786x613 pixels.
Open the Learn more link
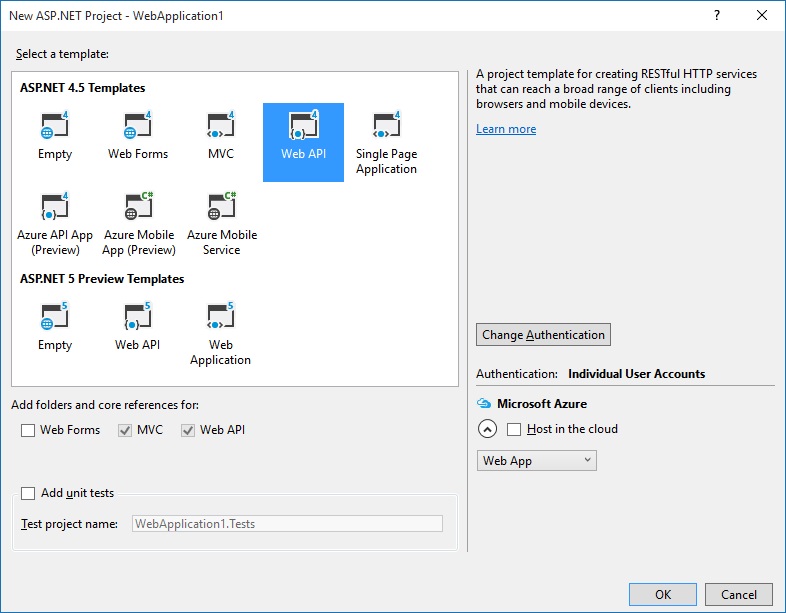click(506, 129)
